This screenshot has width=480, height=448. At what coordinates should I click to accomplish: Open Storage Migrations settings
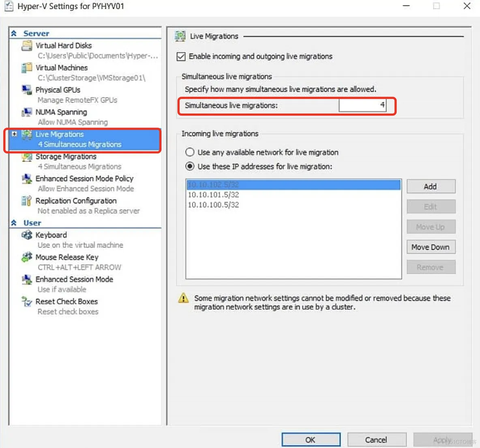point(66,156)
